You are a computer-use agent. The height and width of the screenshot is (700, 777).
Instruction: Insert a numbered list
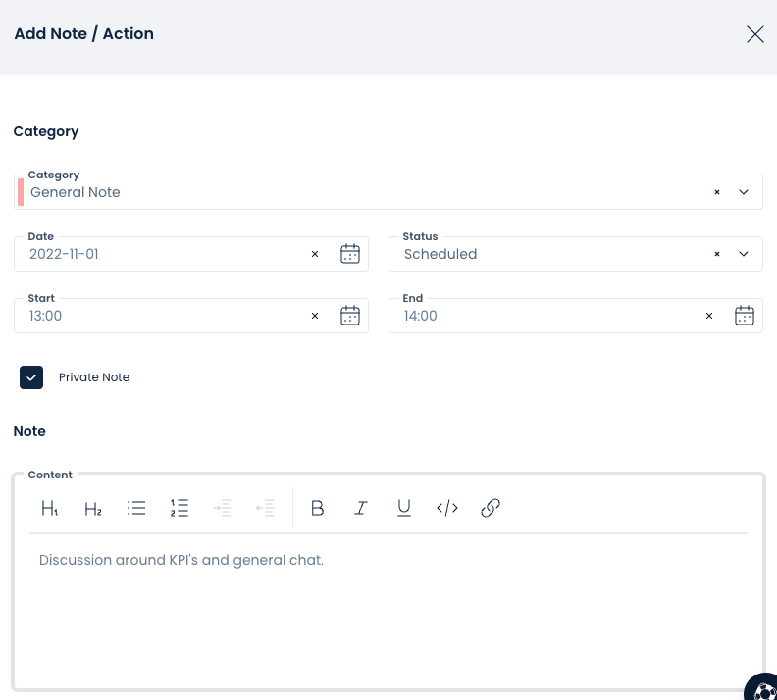[x=180, y=508]
